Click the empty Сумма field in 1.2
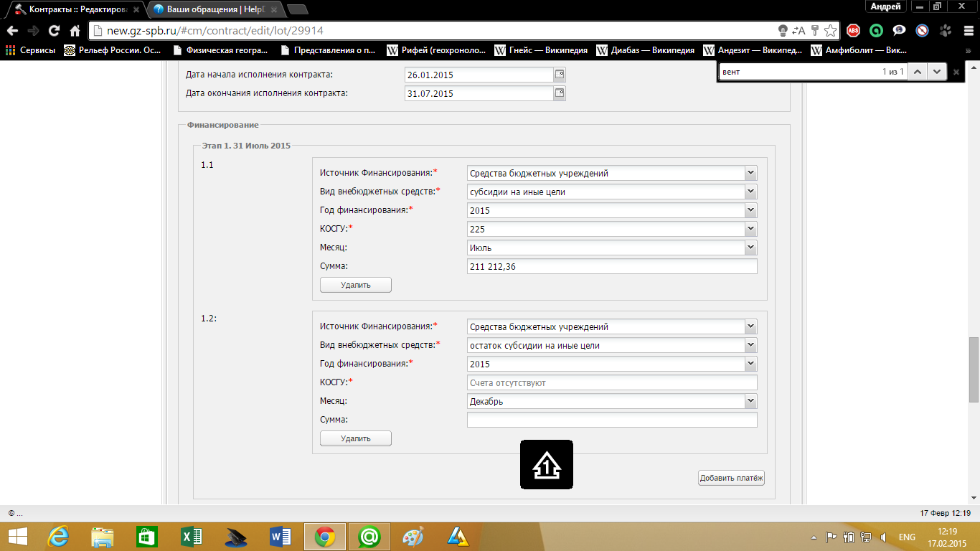980x551 pixels. point(612,420)
